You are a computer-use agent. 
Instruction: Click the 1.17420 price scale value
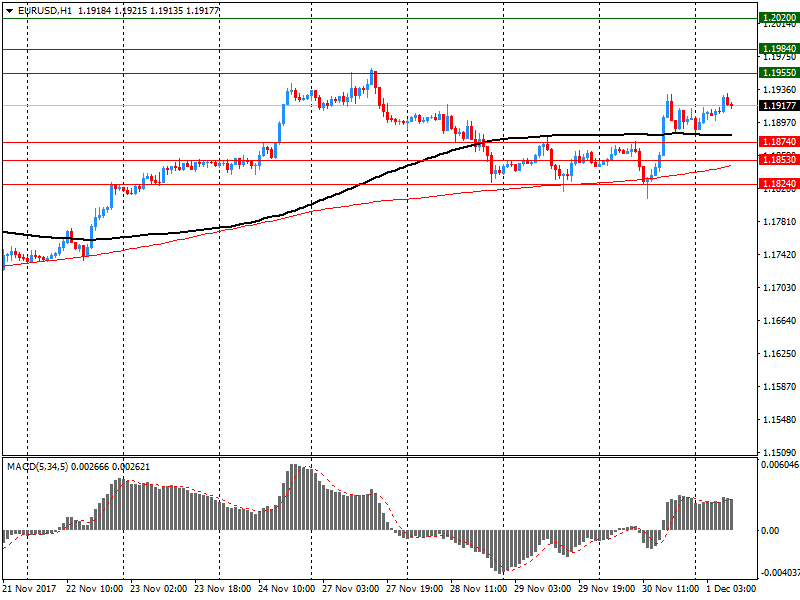(779, 255)
